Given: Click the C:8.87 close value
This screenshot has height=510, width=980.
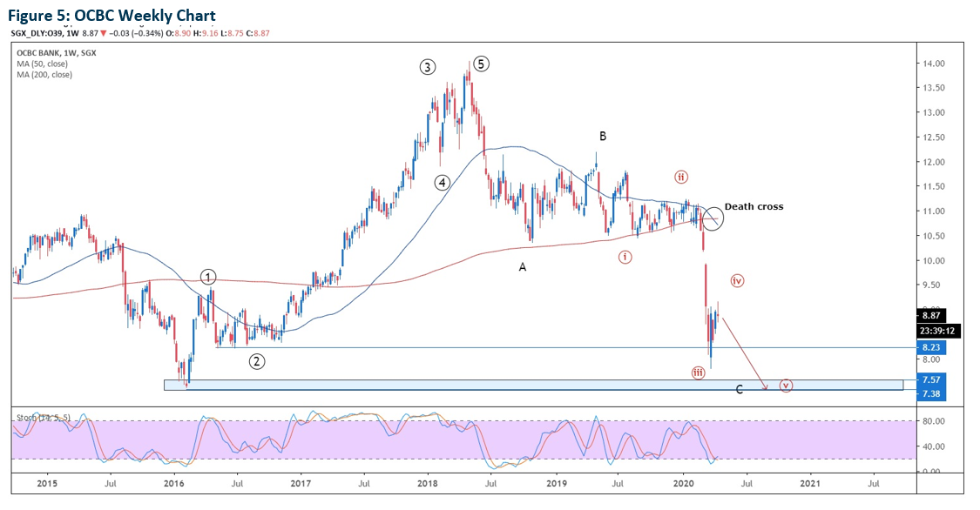Looking at the screenshot, I should click(x=259, y=33).
